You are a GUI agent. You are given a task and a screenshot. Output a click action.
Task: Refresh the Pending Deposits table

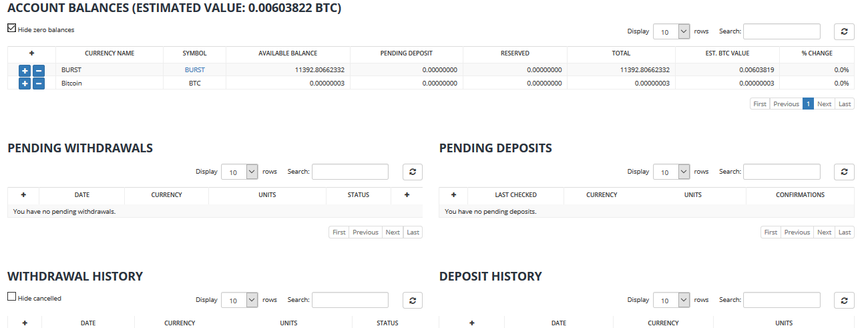pos(844,172)
